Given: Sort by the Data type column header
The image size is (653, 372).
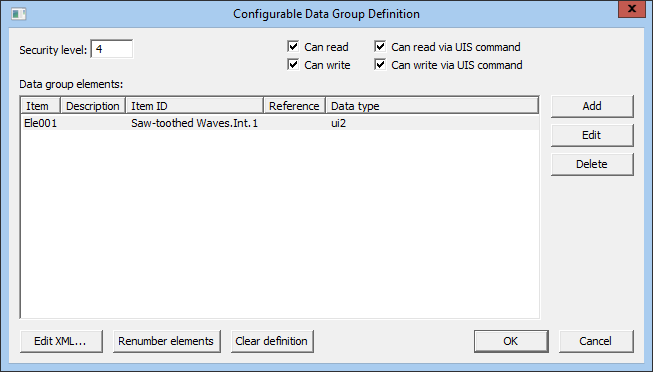Looking at the screenshot, I should coord(432,106).
